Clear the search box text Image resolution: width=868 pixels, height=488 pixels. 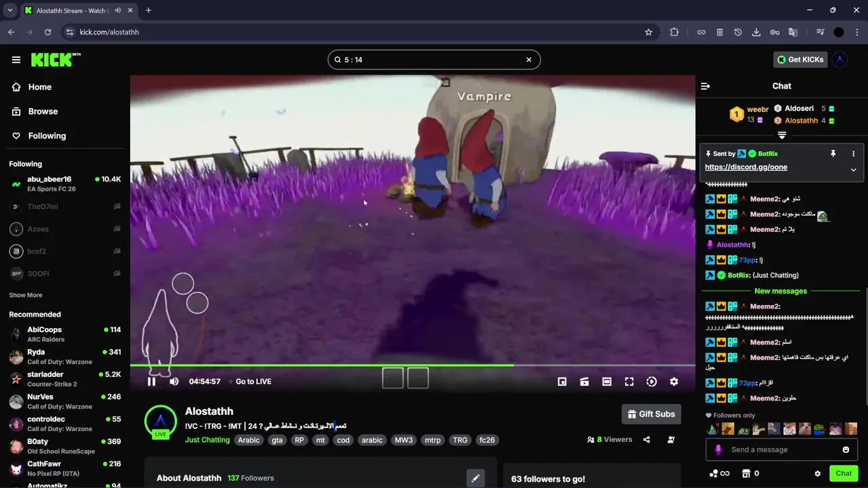tap(529, 60)
